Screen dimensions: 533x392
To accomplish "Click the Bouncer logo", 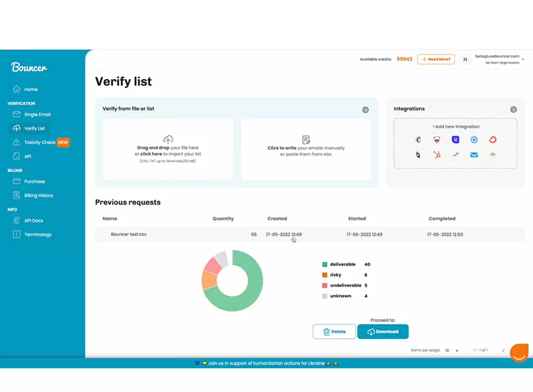I will click(x=29, y=67).
